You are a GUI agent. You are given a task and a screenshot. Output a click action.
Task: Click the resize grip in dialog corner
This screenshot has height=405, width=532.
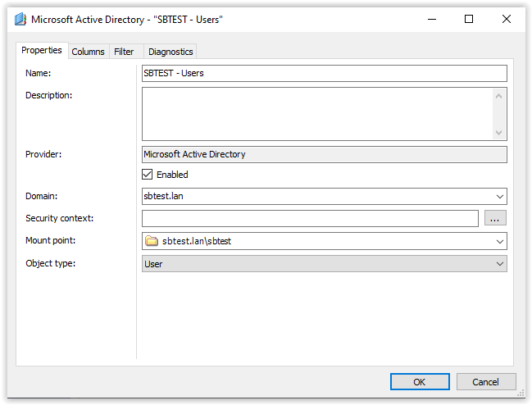pos(521,394)
